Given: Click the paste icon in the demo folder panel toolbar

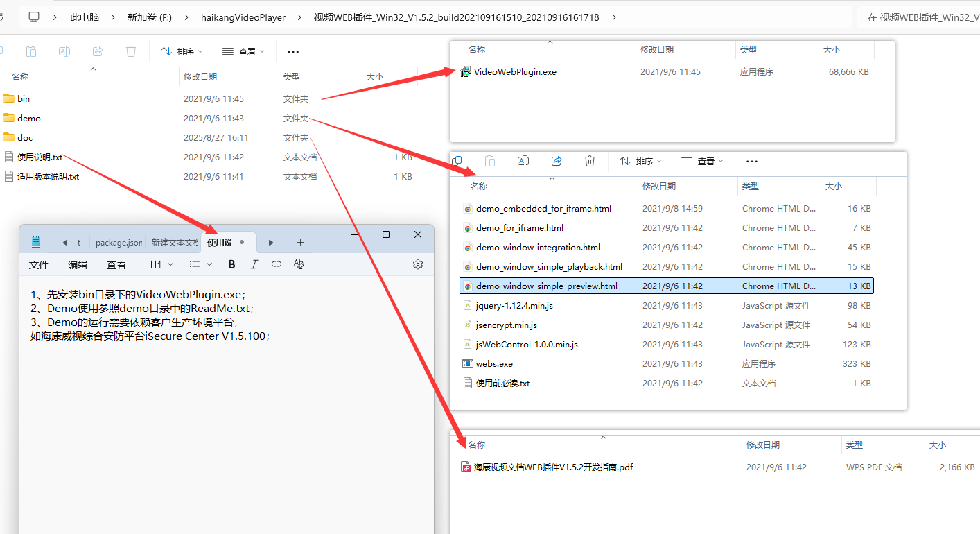Looking at the screenshot, I should 490,161.
